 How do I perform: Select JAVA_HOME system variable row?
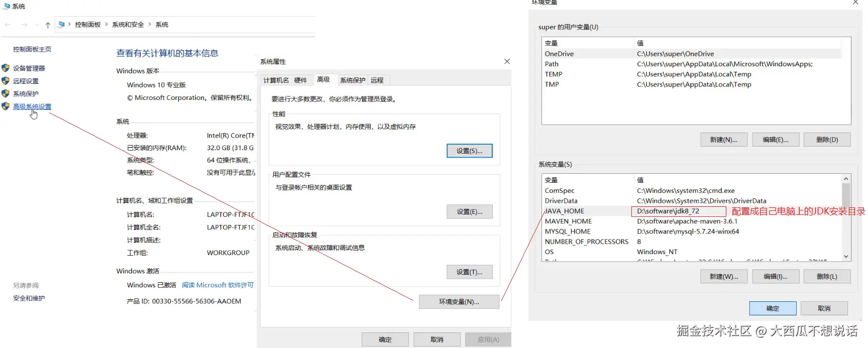coord(692,211)
